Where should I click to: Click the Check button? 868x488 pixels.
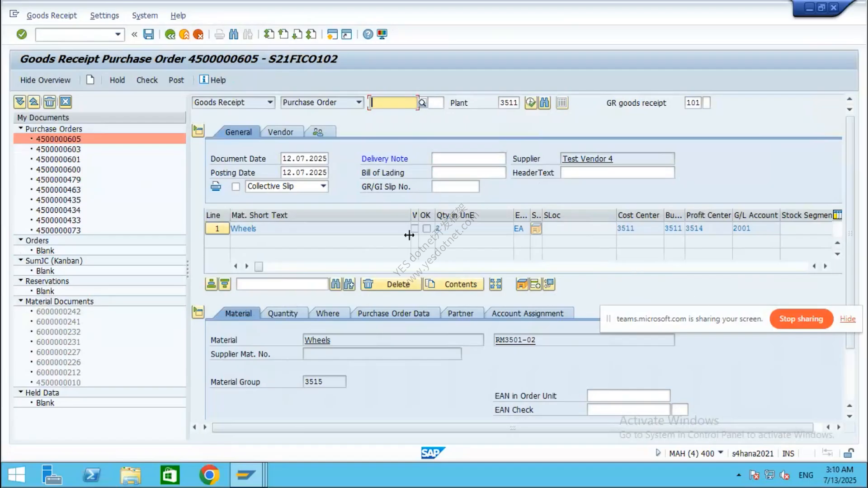click(147, 80)
